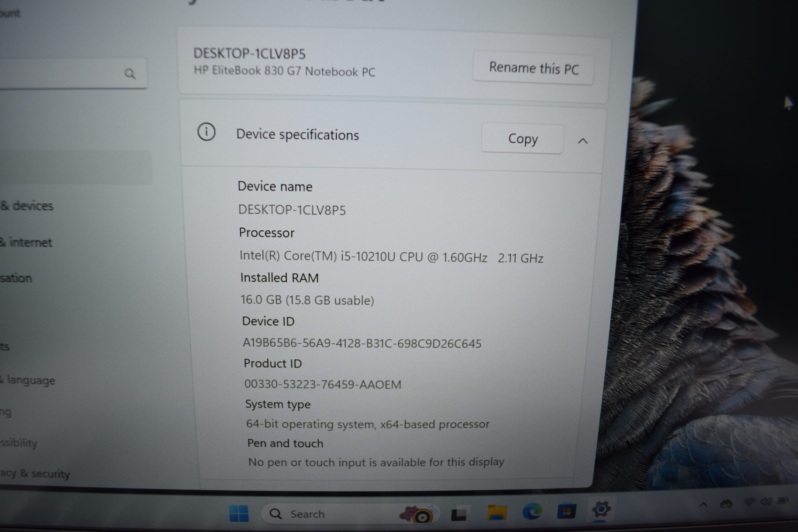Click the Settings search magnifier icon
Image resolution: width=798 pixels, height=532 pixels.
coord(130,74)
